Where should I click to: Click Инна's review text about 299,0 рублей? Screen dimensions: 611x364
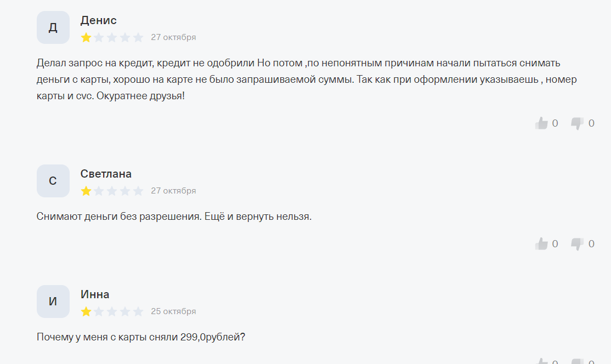coord(141,337)
